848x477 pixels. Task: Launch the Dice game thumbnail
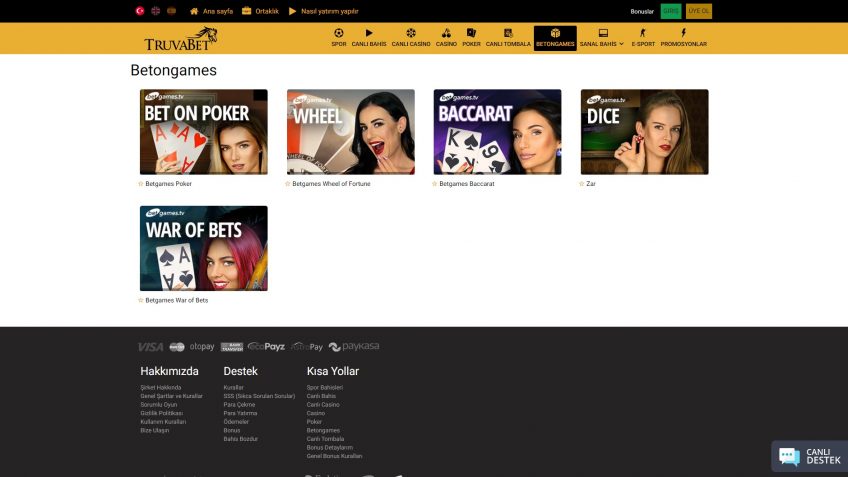click(x=645, y=132)
